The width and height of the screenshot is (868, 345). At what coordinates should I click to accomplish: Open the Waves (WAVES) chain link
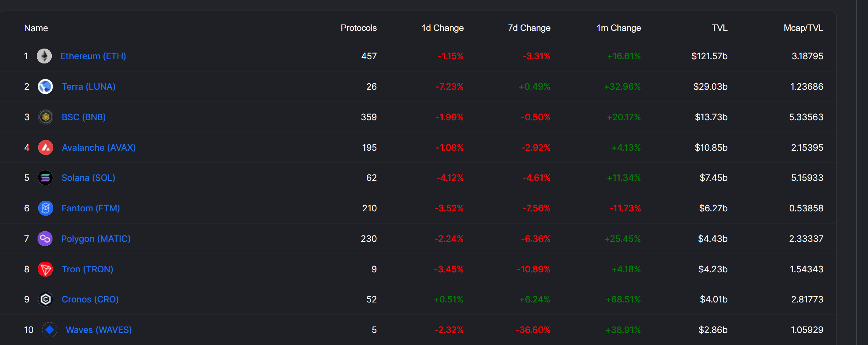coord(99,330)
